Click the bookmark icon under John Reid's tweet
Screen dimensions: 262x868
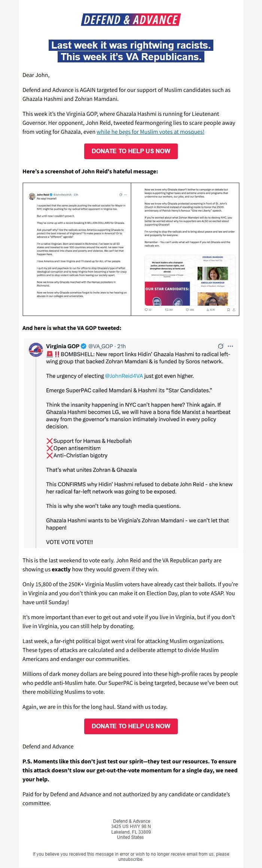(x=228, y=309)
